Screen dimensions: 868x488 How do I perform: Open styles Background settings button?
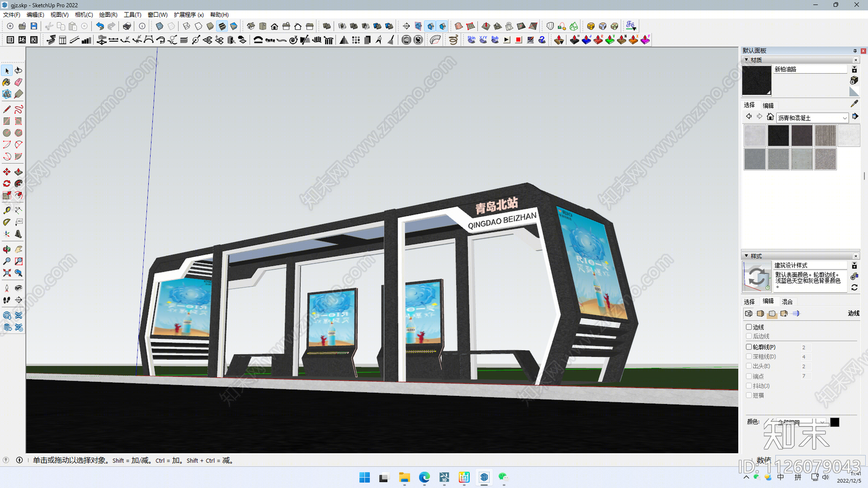pyautogui.click(x=772, y=313)
